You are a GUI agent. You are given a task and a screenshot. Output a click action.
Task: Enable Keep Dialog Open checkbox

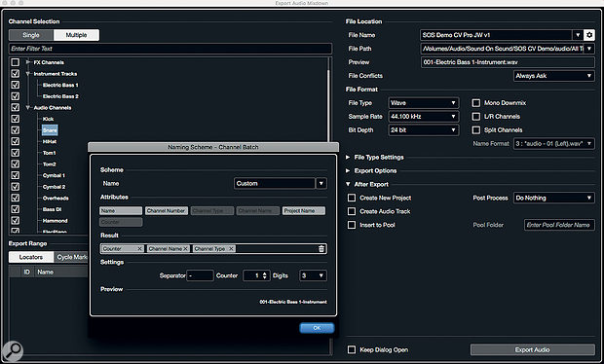[x=352, y=349]
